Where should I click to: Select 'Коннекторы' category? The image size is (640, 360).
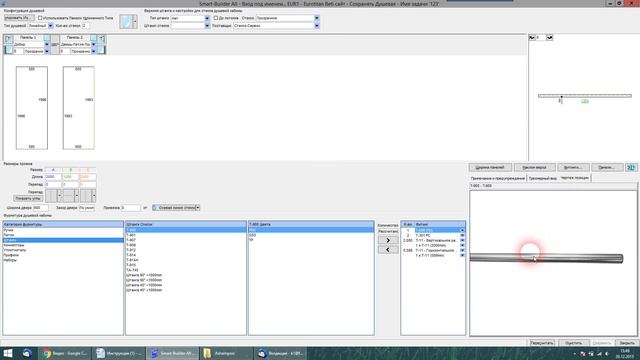tap(63, 245)
